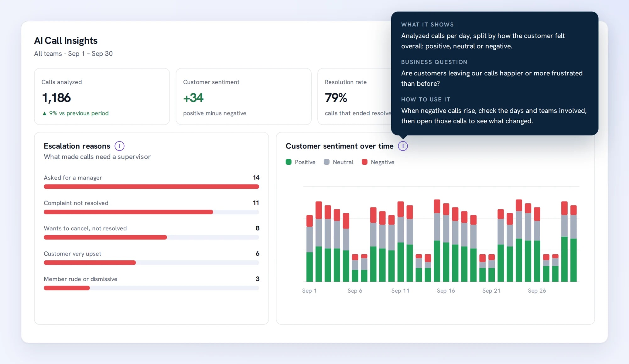Select the Customer very upset bar

tap(90, 262)
